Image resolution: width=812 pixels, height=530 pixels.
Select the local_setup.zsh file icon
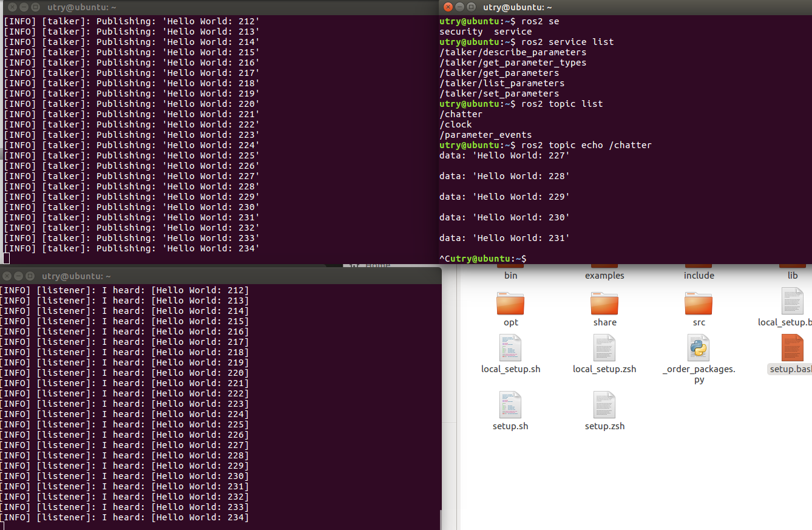(604, 348)
